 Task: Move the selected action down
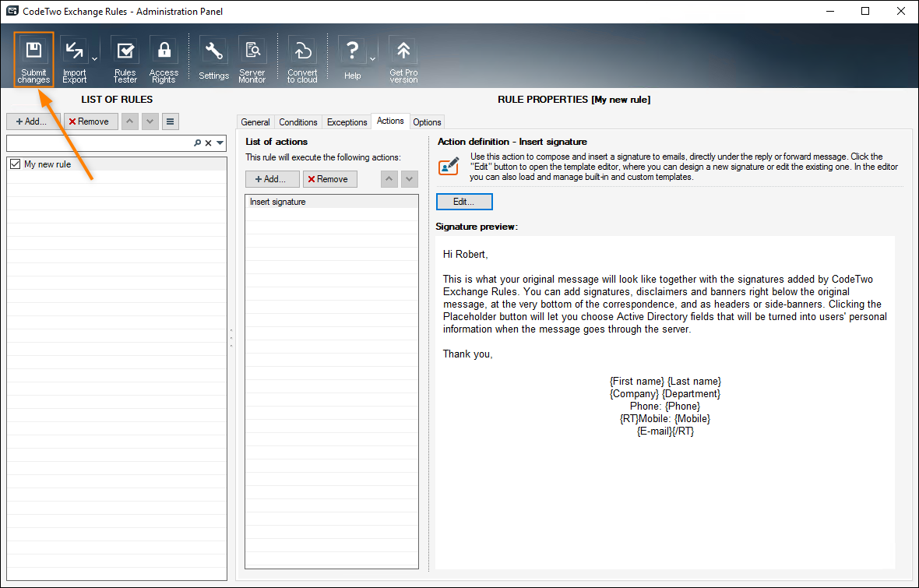point(409,179)
